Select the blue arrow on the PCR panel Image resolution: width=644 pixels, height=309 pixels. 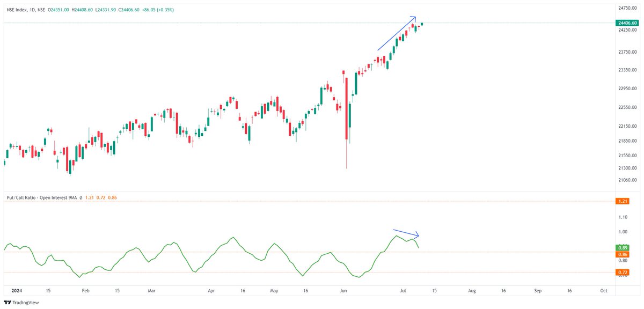[405, 233]
